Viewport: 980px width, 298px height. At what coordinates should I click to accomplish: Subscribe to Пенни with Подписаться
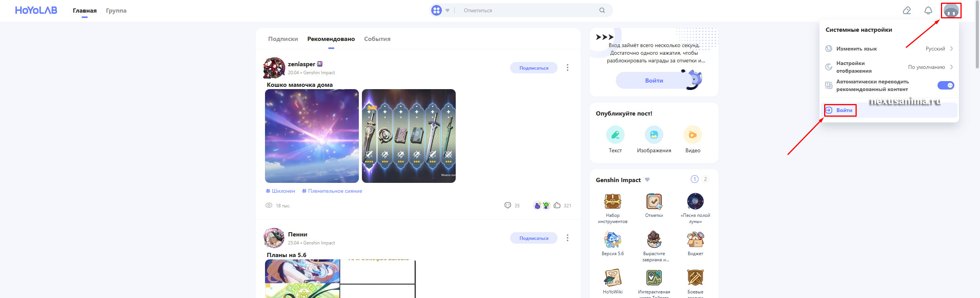pyautogui.click(x=533, y=238)
